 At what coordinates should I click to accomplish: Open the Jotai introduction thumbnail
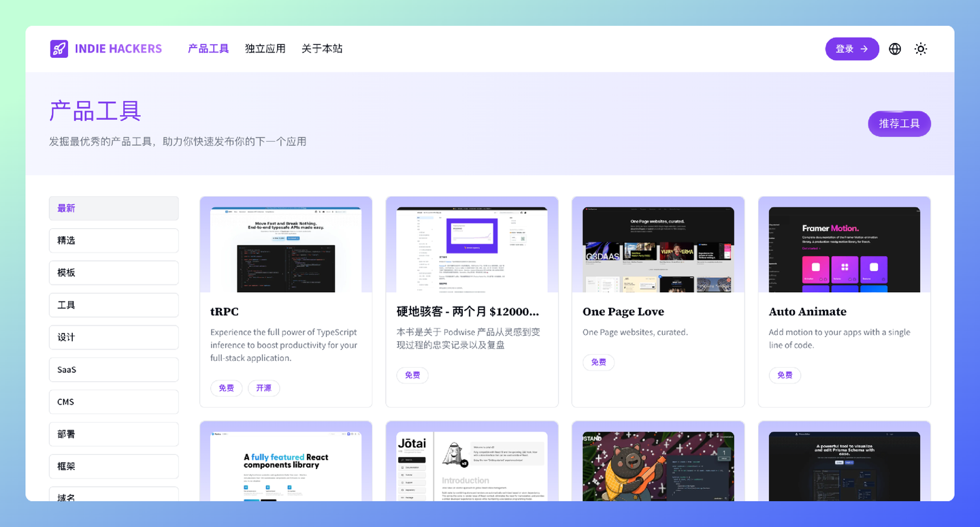point(472,466)
